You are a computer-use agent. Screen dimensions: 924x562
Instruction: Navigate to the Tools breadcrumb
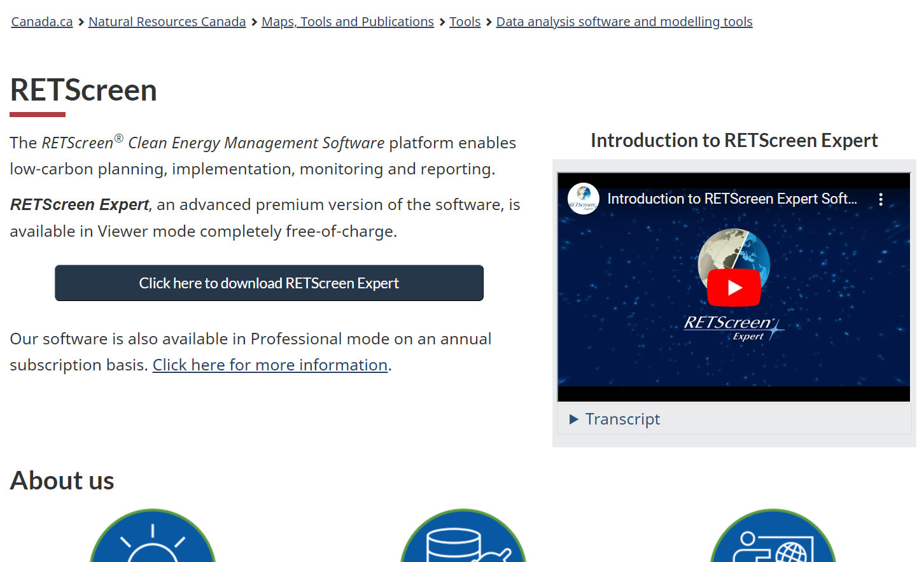(465, 22)
